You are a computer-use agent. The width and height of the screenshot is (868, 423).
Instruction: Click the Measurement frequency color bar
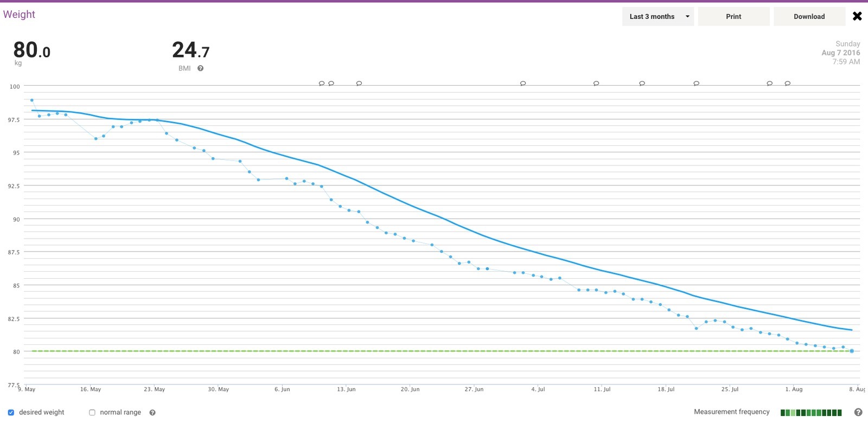(811, 413)
